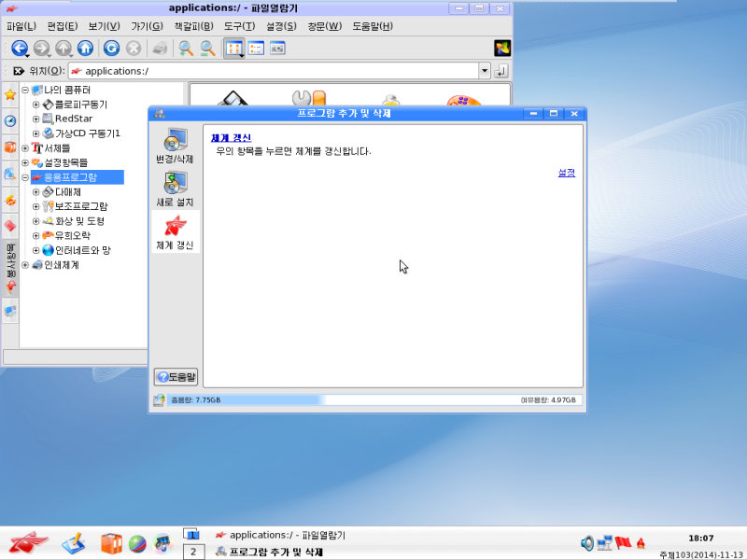Toggle image preview view mode
Viewport: 747px width, 560px height.
pyautogui.click(x=275, y=49)
